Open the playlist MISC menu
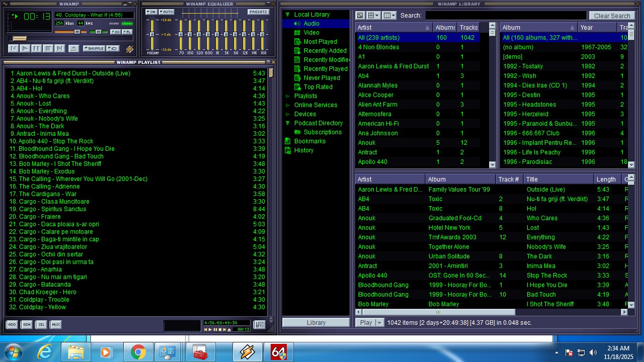The height and width of the screenshot is (362, 644). (x=55, y=325)
